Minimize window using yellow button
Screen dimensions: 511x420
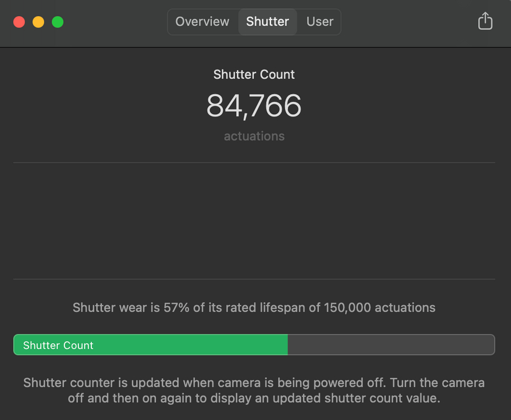click(x=38, y=22)
